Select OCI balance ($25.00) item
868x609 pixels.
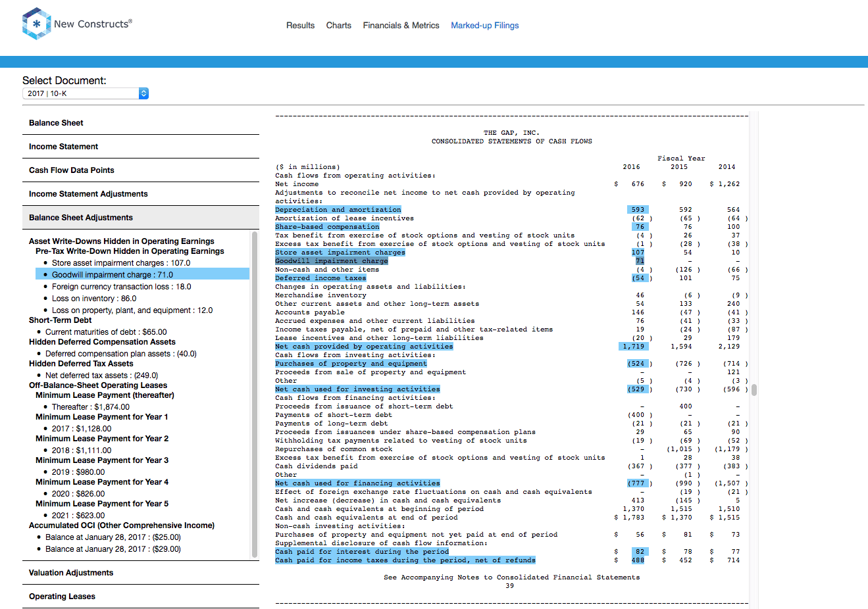tap(113, 537)
